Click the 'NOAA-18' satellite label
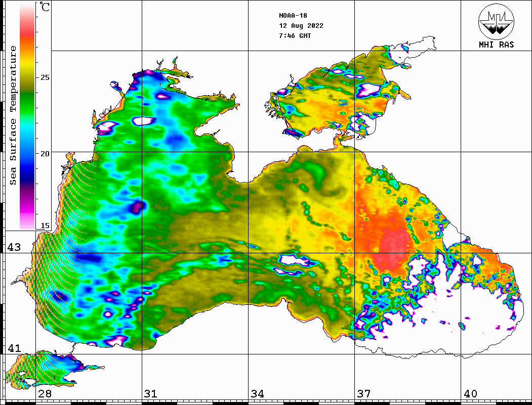Viewport: 532px width, 405px height. click(293, 16)
